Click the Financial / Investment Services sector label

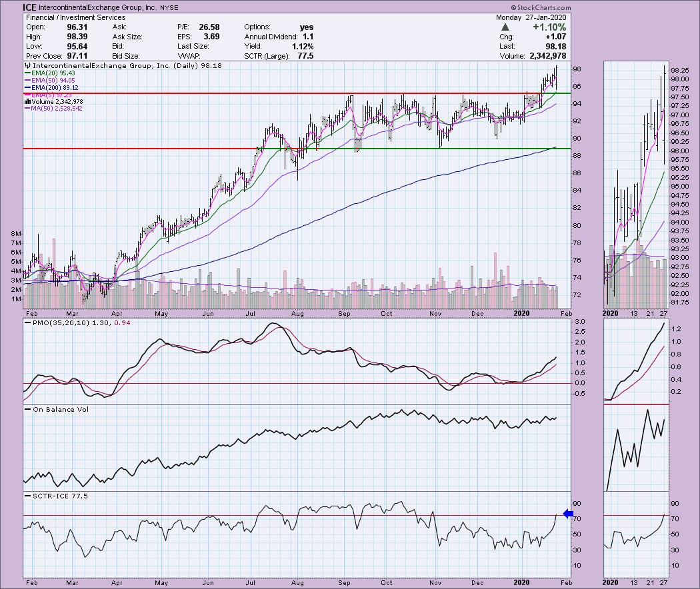point(76,17)
